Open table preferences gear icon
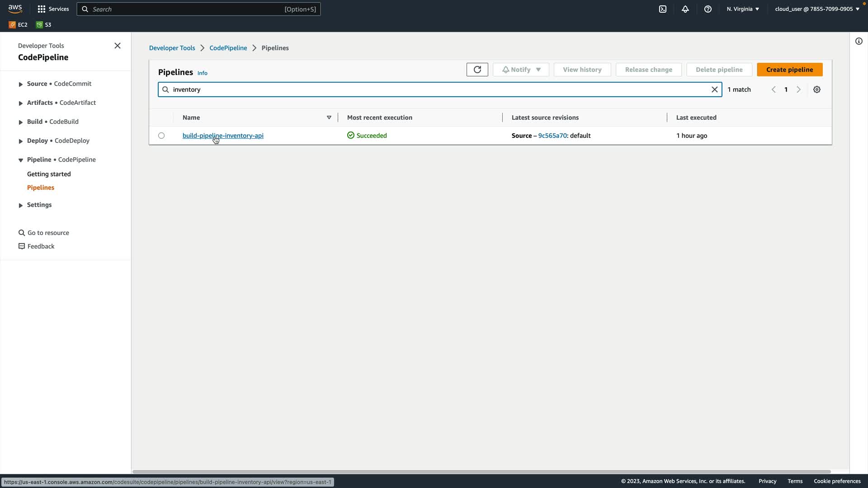 (x=817, y=89)
